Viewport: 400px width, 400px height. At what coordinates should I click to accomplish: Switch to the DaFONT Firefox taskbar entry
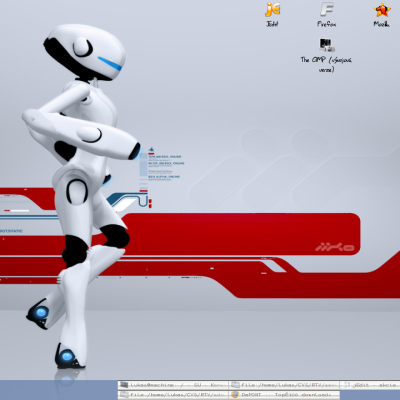(284, 395)
